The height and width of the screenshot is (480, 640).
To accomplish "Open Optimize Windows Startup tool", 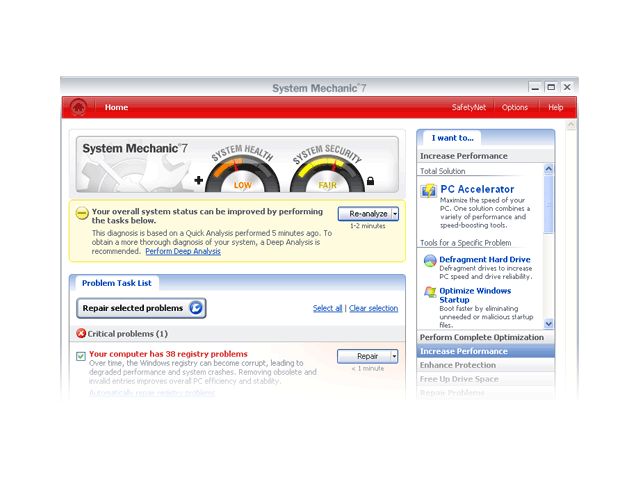I will tap(475, 295).
